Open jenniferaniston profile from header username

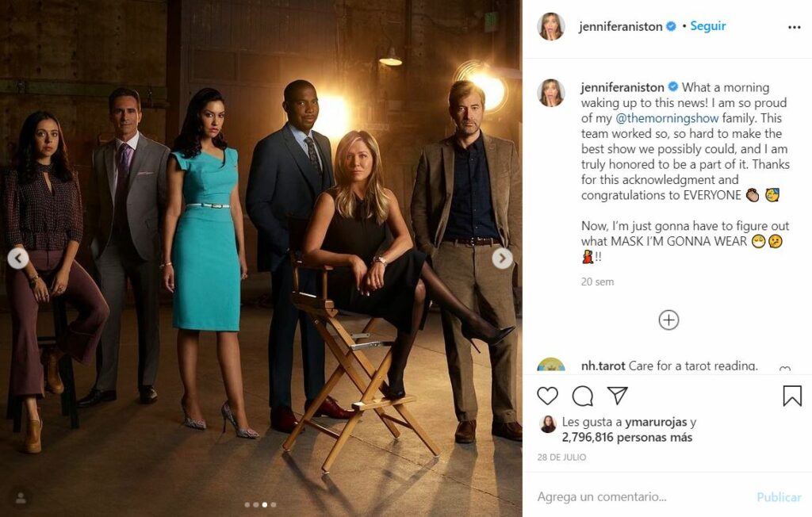[x=620, y=26]
